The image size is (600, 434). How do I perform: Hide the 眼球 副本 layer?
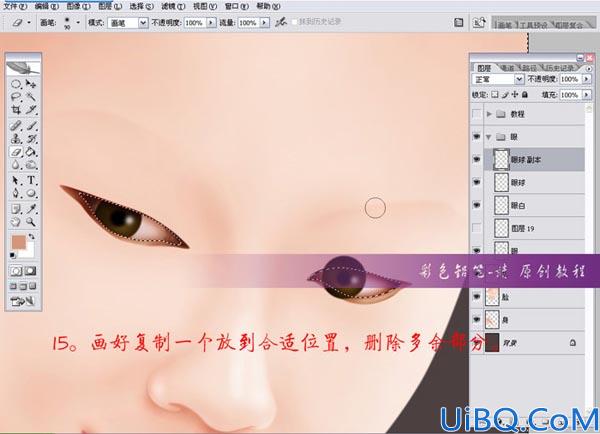(477, 159)
